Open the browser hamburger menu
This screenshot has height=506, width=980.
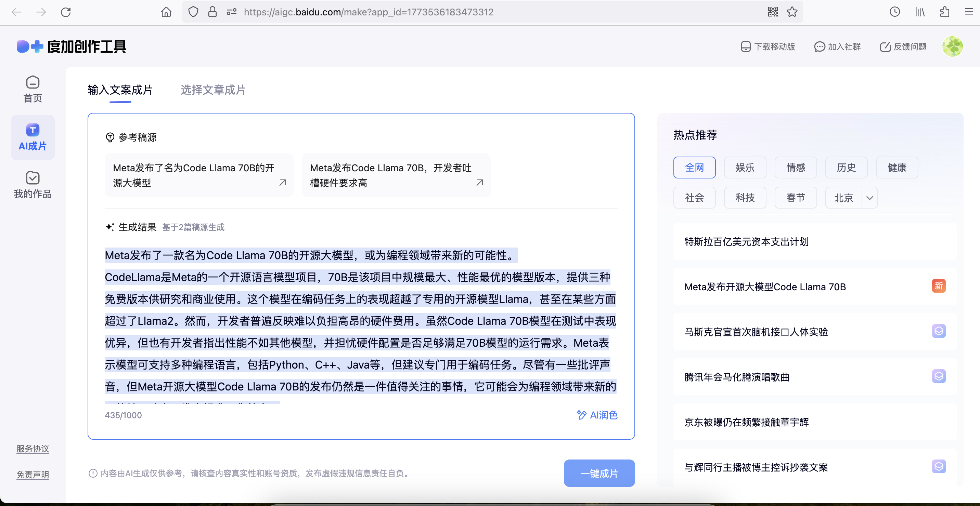[x=969, y=12]
